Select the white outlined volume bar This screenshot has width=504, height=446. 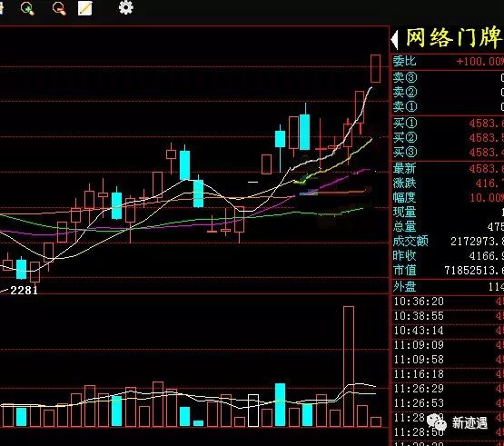pos(253,411)
